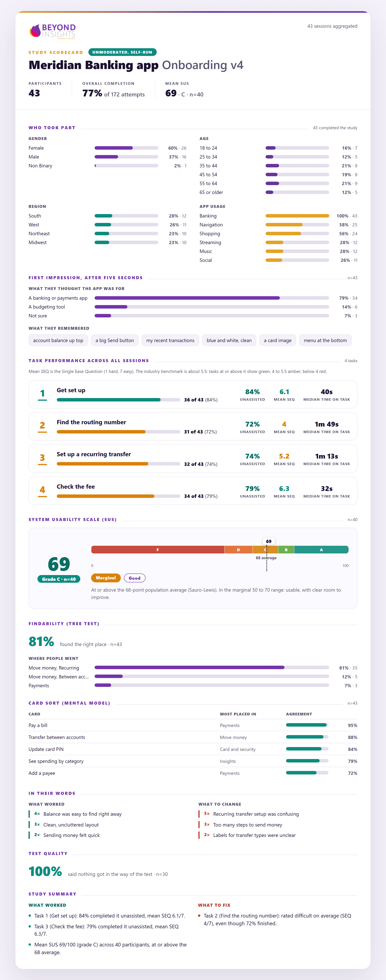Select the 'my recent transactions' chip
The width and height of the screenshot is (386, 980).
[170, 341]
